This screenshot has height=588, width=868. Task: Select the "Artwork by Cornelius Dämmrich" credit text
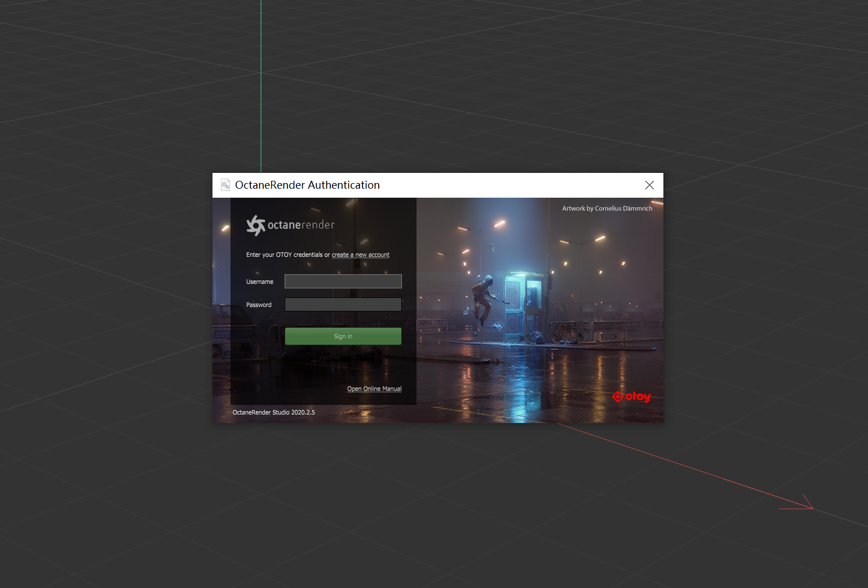click(607, 208)
